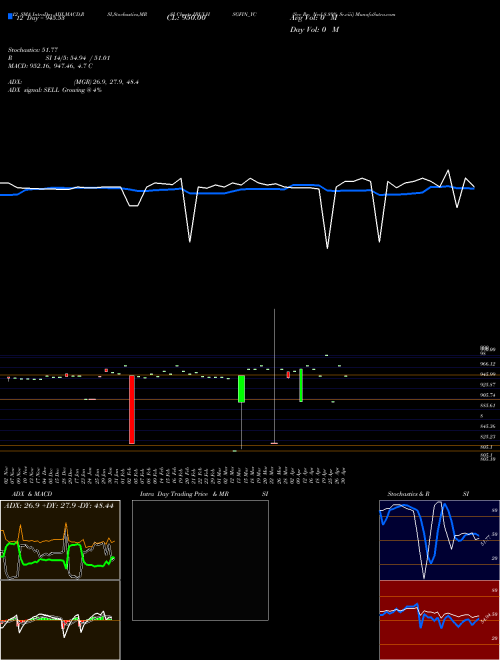Open the ADX indicator chart thumbnail
This screenshot has height=660, width=500.
60,540
